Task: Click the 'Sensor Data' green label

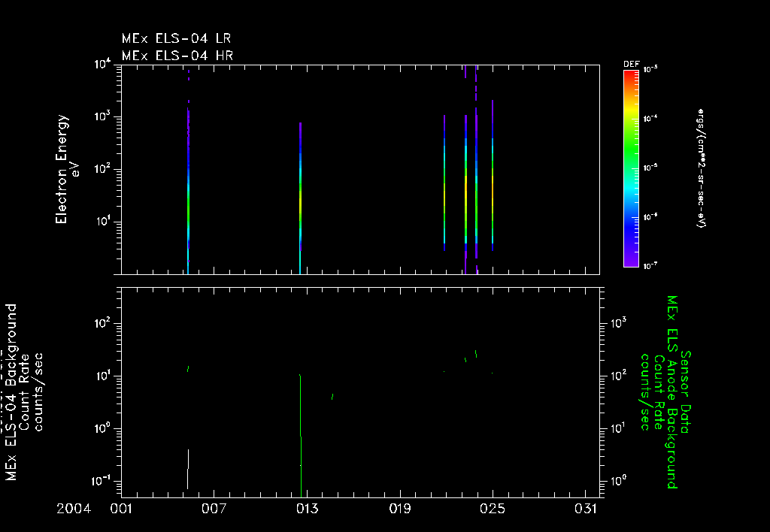Action: click(x=686, y=391)
